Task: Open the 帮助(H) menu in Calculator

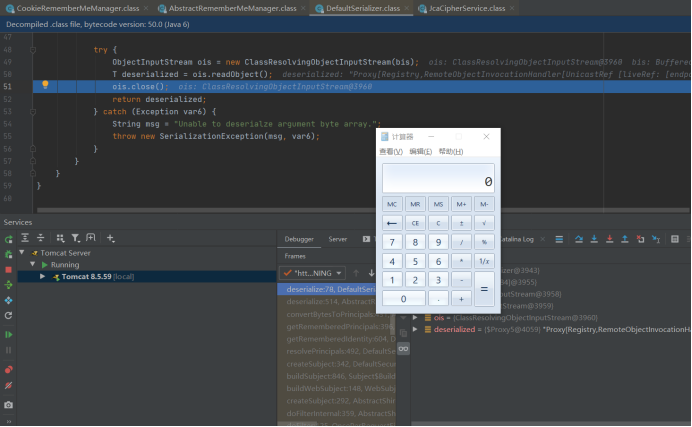Action: [x=451, y=151]
